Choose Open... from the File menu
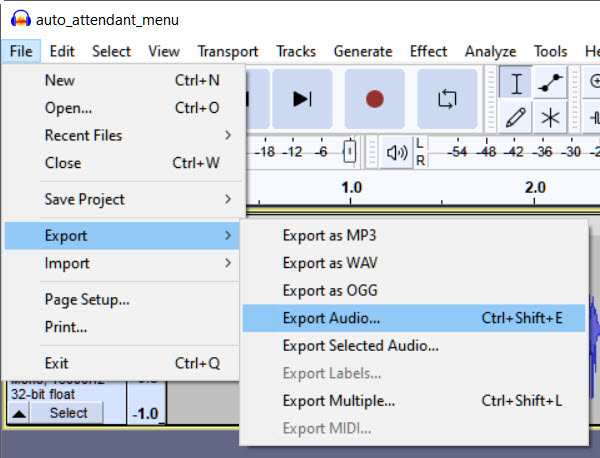 tap(122, 108)
